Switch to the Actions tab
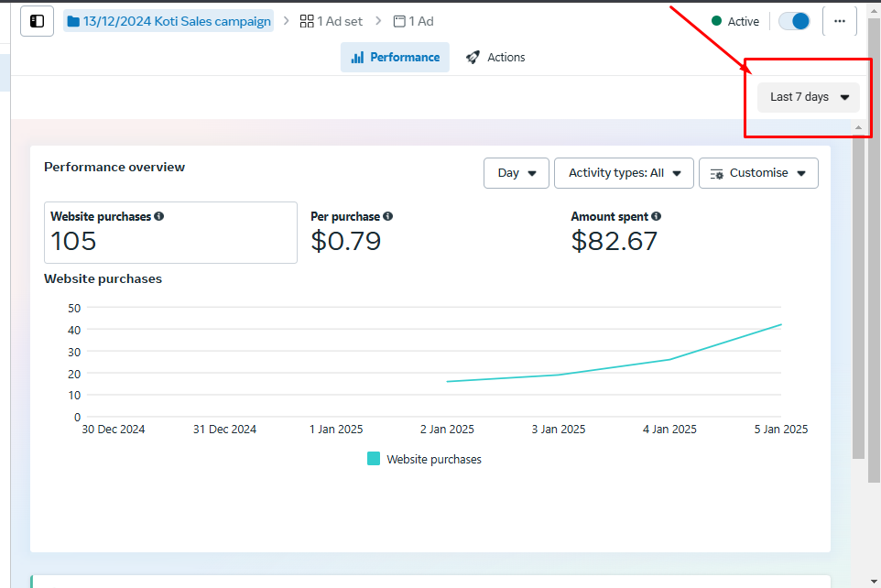This screenshot has width=881, height=588. pyautogui.click(x=495, y=57)
